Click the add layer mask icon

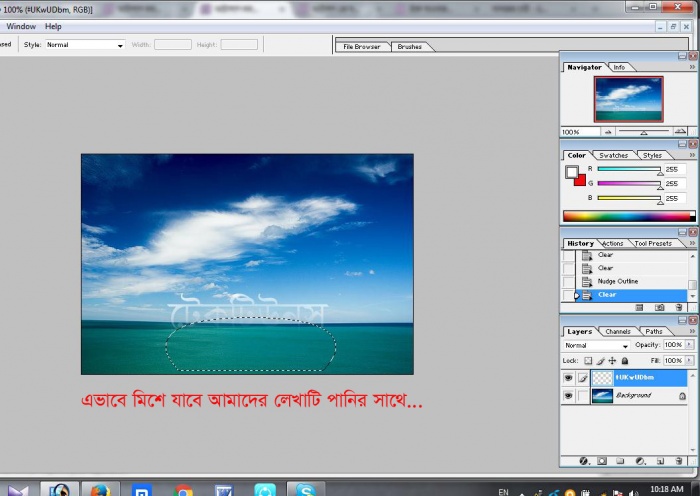pos(602,461)
